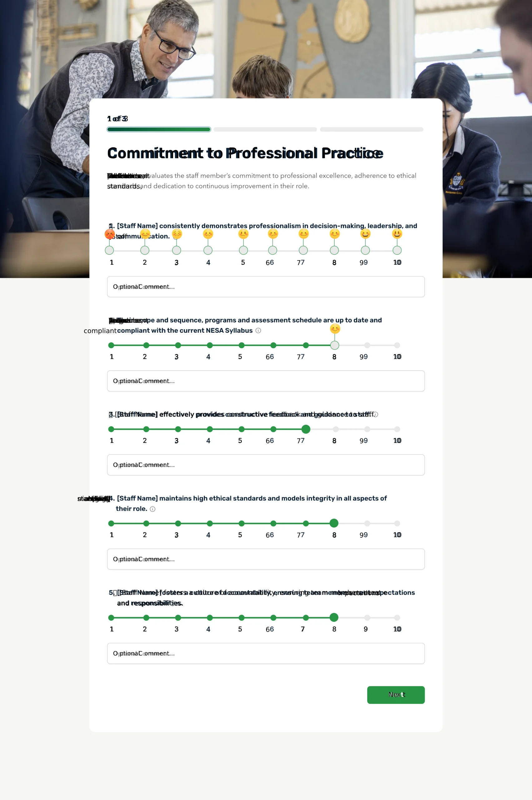Select rating 10 on question 1 scale
532x800 pixels.
(x=397, y=250)
